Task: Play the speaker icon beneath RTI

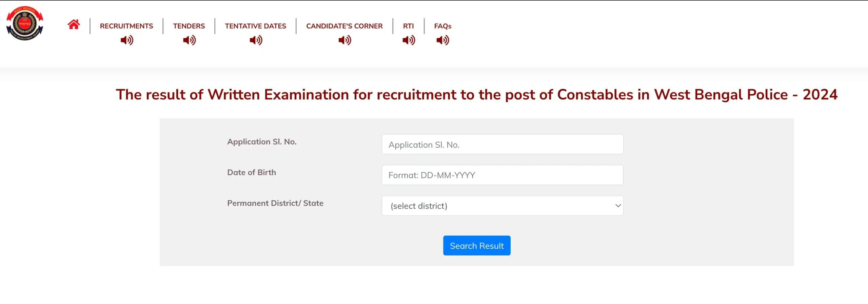Action: coord(409,40)
